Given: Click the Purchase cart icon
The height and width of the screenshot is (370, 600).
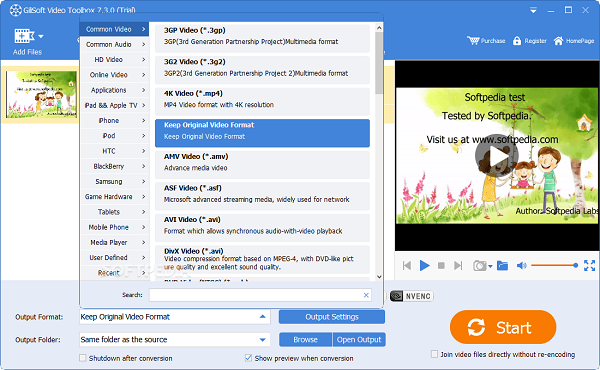Looking at the screenshot, I should (473, 41).
